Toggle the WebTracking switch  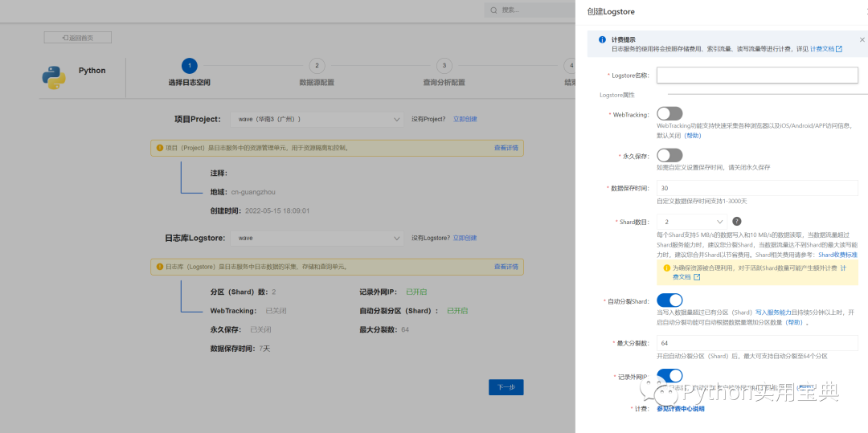click(x=669, y=114)
